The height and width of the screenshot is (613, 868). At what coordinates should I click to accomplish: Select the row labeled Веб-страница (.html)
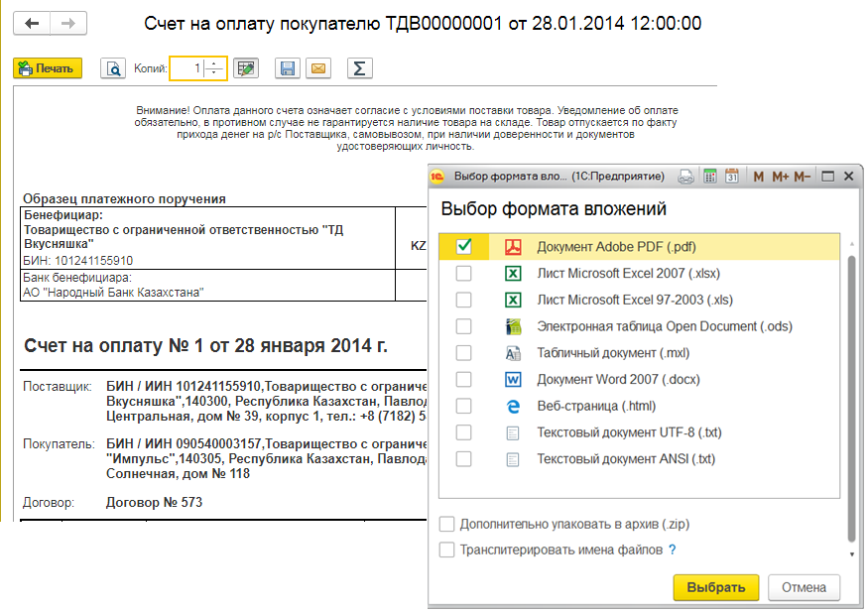[640, 406]
